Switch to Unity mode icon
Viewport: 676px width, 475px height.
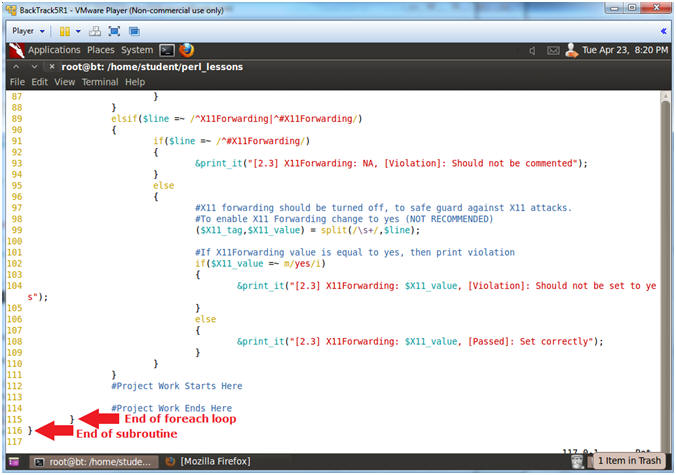coord(134,31)
